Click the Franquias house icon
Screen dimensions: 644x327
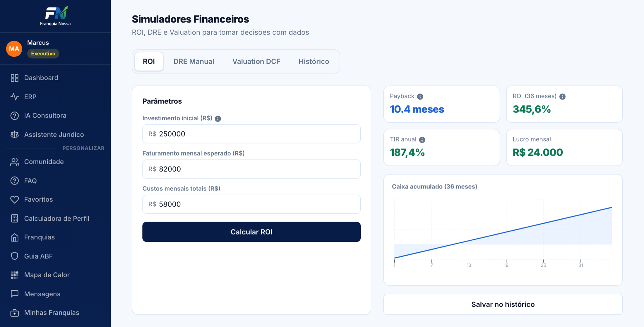(14, 237)
